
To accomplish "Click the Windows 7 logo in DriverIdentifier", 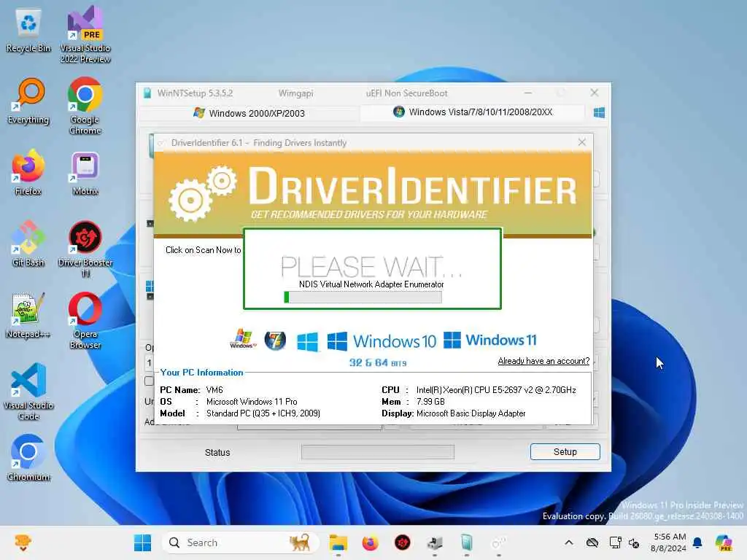I will coord(275,340).
